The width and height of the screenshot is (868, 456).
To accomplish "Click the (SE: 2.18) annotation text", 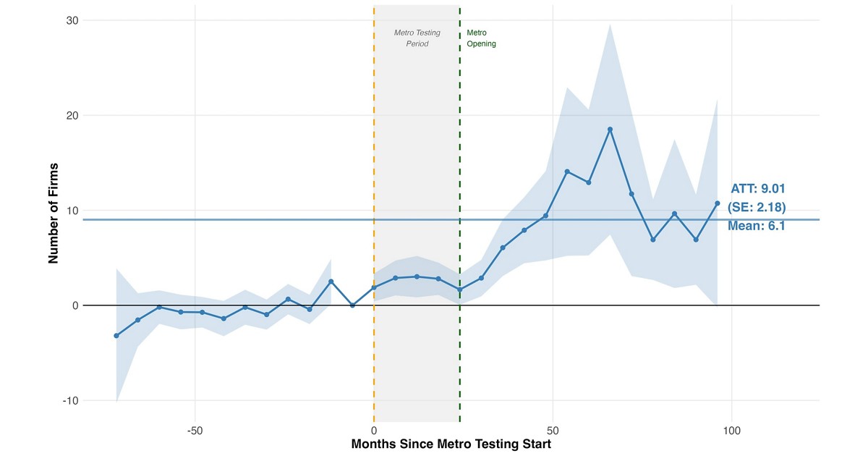I will tap(757, 207).
